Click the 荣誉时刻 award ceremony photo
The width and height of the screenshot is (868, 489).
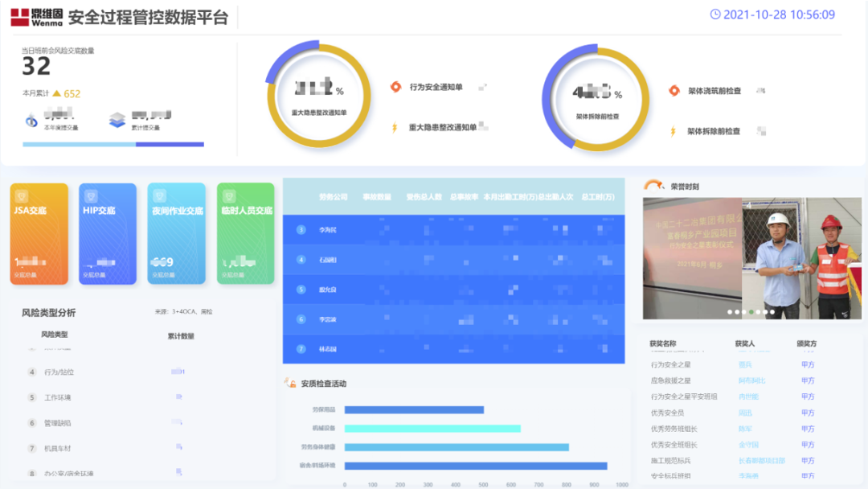coord(751,258)
